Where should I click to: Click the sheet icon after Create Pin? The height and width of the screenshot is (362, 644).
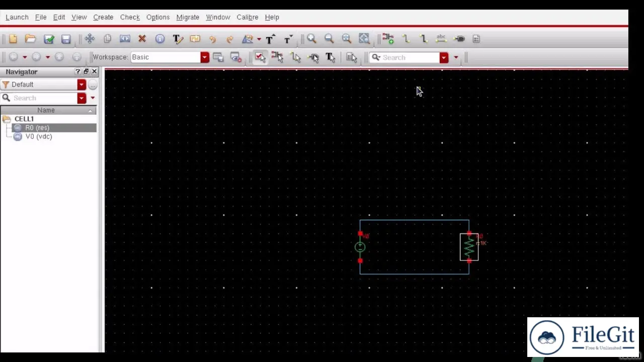click(476, 39)
